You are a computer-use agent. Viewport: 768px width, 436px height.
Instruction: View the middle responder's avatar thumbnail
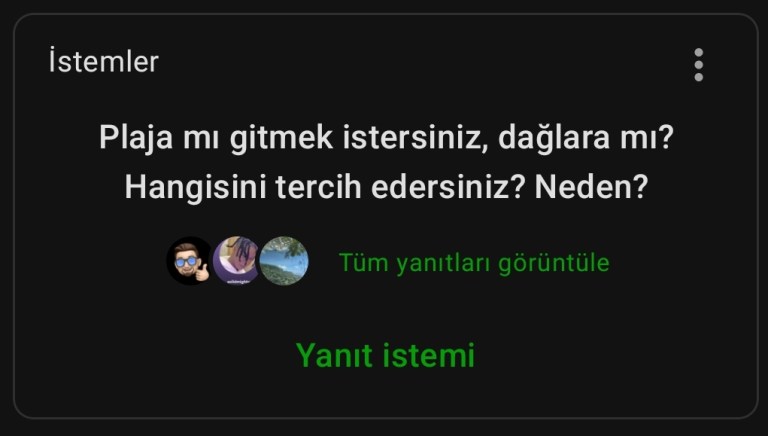tap(237, 261)
